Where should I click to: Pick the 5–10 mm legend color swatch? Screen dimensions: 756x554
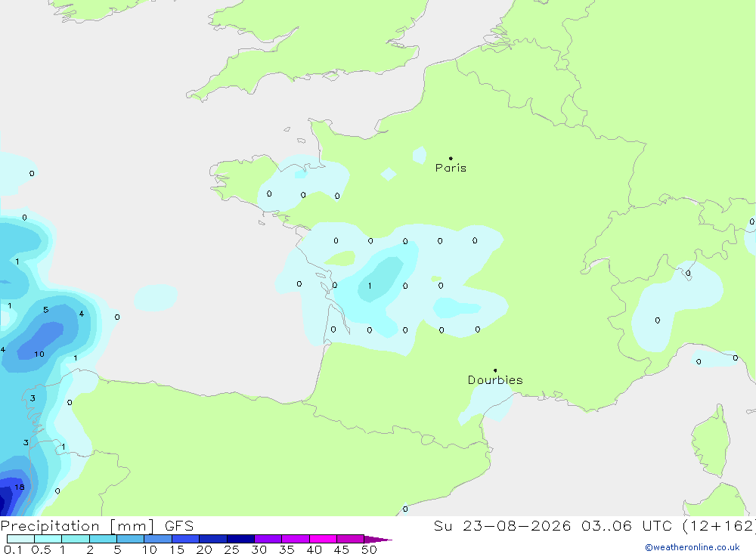(x=130, y=539)
